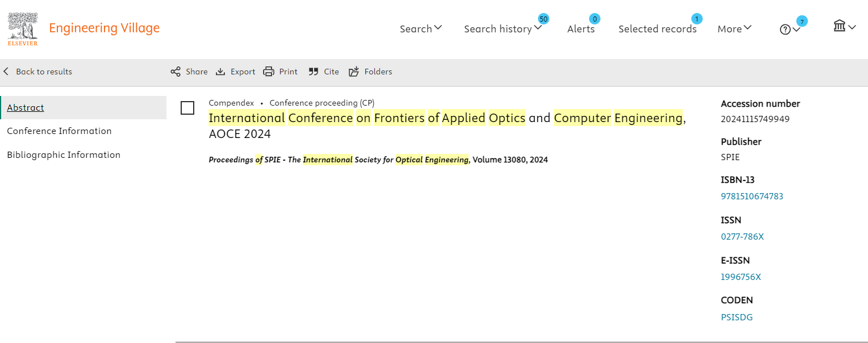Image resolution: width=868 pixels, height=343 pixels.
Task: Click the Conference proceeding (CP) label
Action: pyautogui.click(x=322, y=103)
